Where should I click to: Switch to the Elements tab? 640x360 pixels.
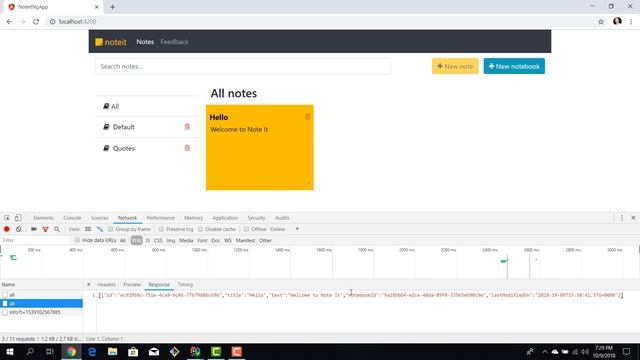click(x=44, y=218)
